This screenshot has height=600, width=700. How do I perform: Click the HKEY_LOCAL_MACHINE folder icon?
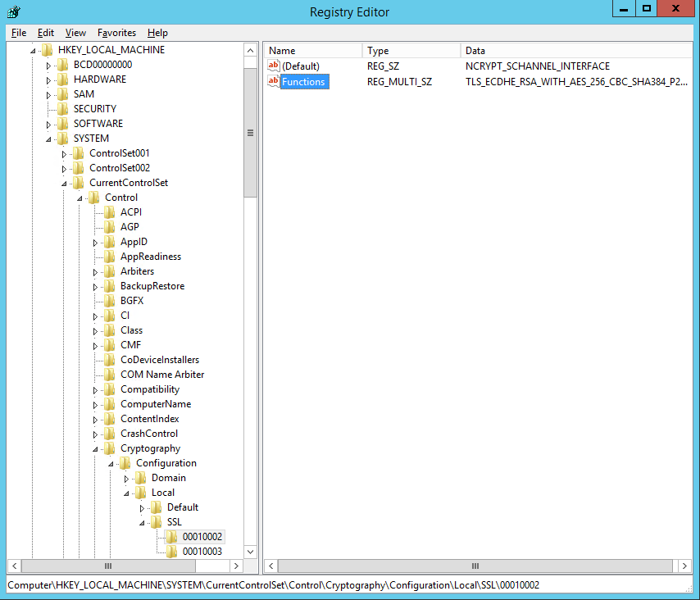48,49
